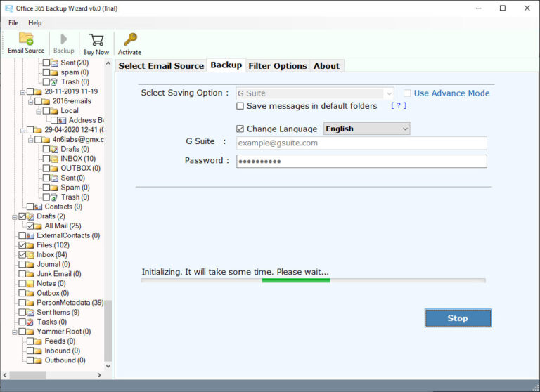Screen dimensions: 540x392
Task: Click the app icon in title bar
Action: point(9,8)
